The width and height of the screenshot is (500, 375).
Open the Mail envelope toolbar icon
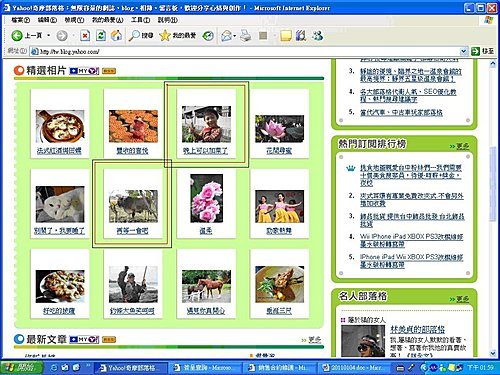click(227, 35)
